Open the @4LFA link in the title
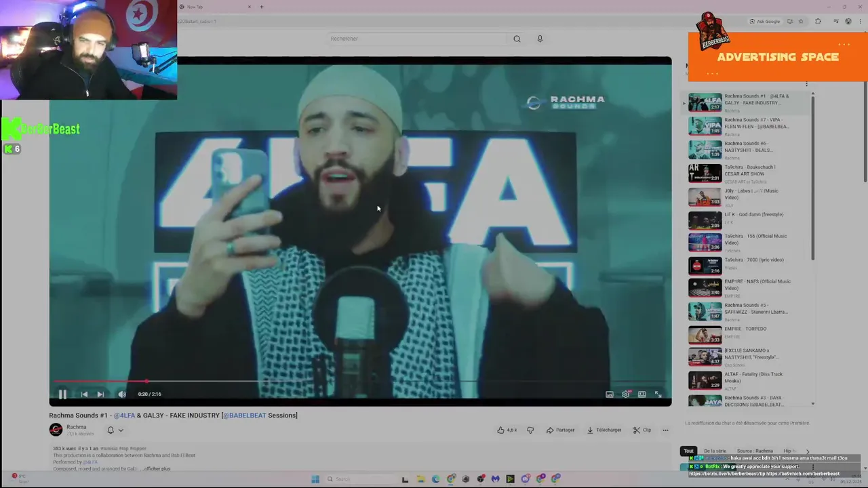This screenshot has width=868, height=488. click(x=124, y=415)
